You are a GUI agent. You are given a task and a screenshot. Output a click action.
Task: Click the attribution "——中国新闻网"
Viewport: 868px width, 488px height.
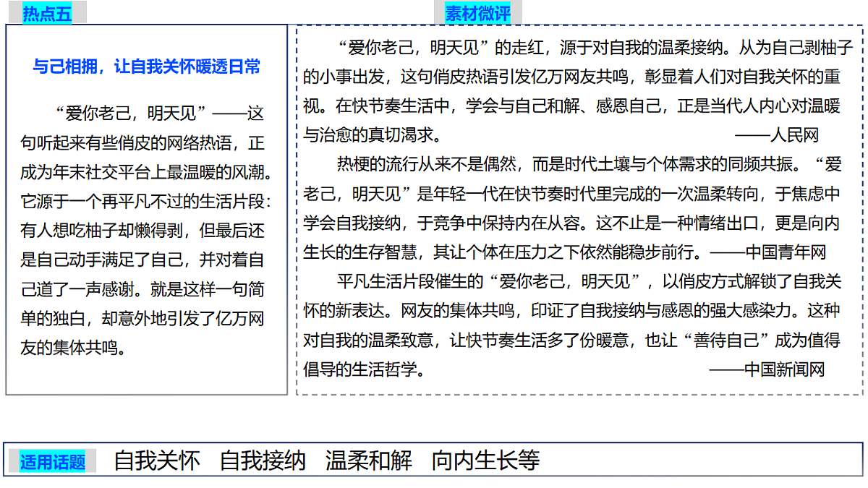[x=767, y=369]
